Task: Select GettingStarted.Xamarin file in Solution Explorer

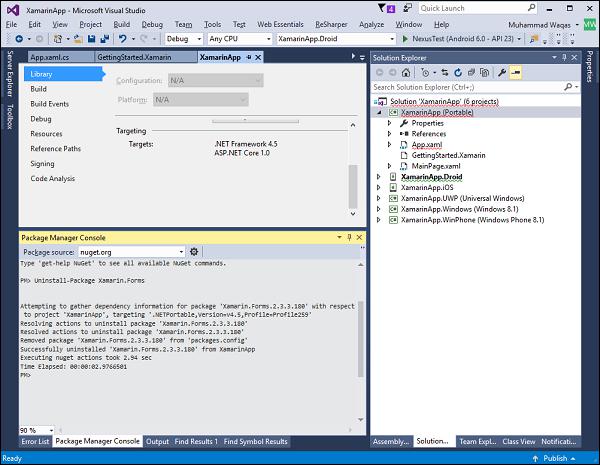Action: [448, 155]
